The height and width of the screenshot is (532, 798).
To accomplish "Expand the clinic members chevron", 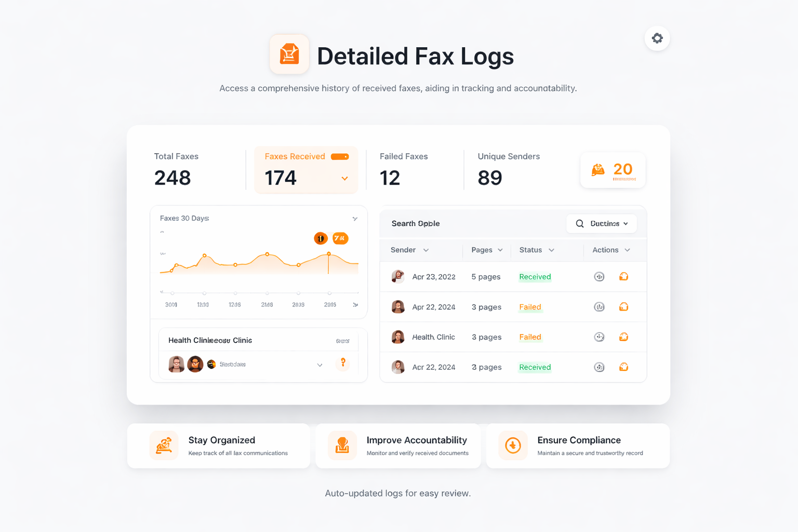I will [320, 365].
